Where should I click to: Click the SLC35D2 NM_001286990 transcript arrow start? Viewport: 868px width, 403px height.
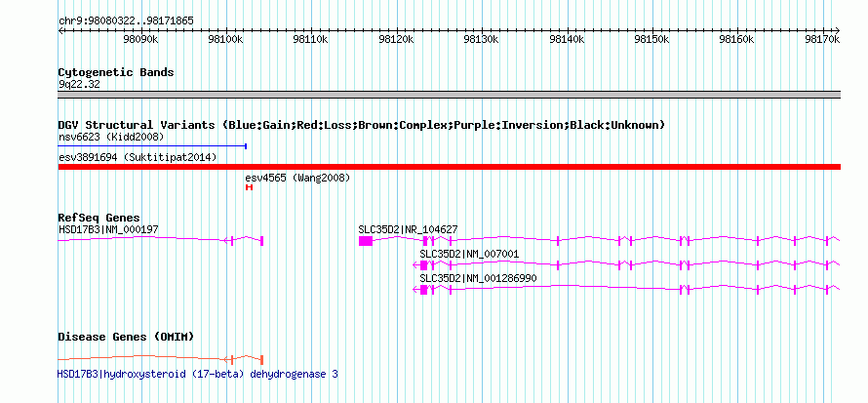[x=416, y=289]
